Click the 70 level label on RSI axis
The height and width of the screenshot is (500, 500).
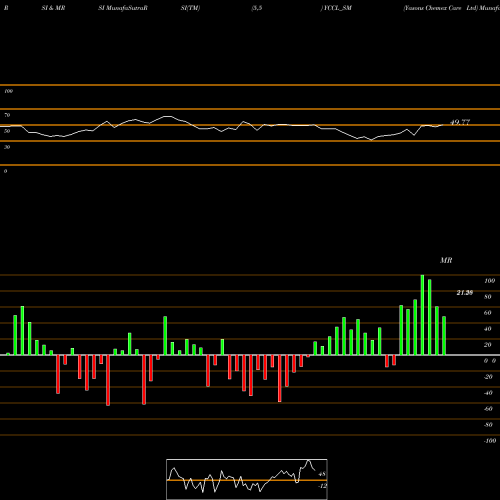[x=7, y=115]
